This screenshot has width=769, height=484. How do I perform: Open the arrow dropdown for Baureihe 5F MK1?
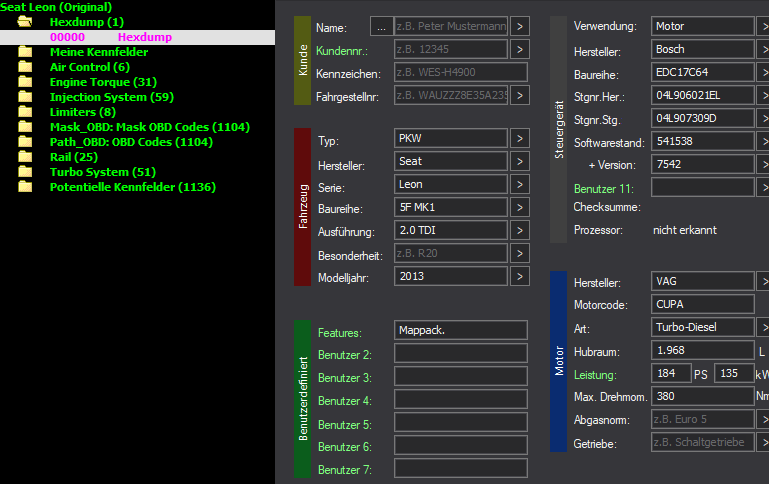(520, 207)
